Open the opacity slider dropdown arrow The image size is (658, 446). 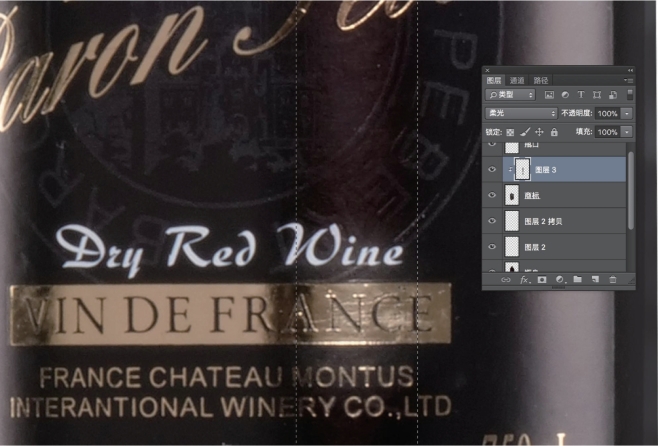pos(627,114)
